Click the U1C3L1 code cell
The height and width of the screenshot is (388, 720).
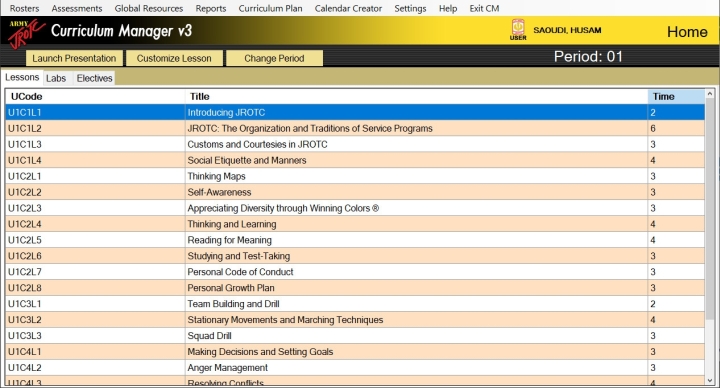click(95, 304)
